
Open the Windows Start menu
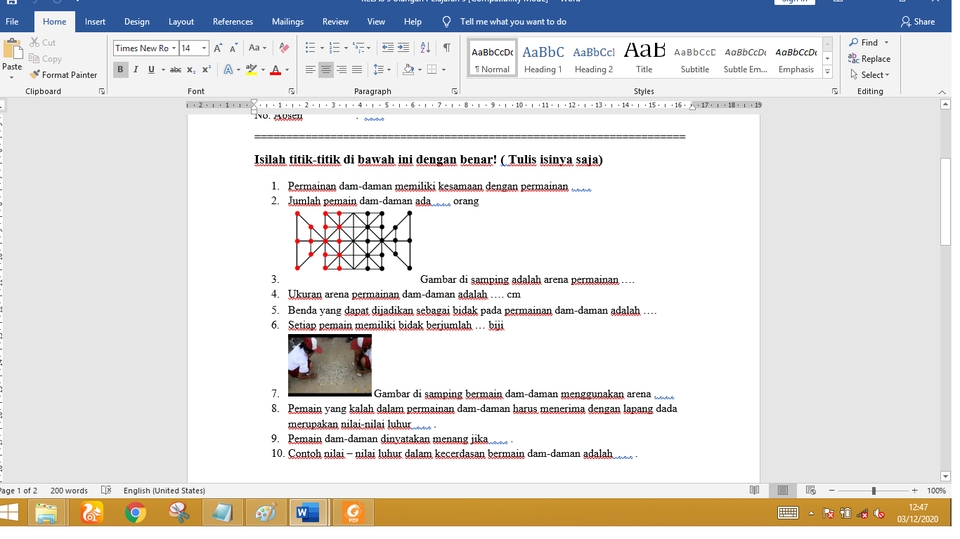coord(9,513)
